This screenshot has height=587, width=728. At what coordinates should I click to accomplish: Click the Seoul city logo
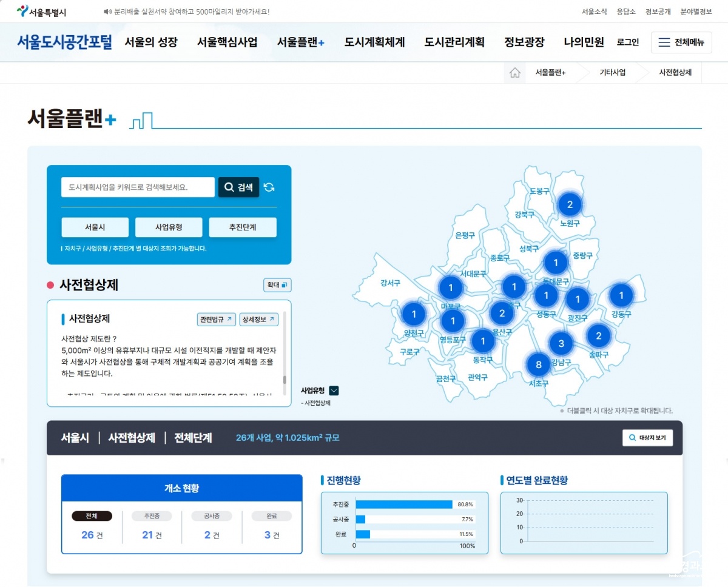41,12
